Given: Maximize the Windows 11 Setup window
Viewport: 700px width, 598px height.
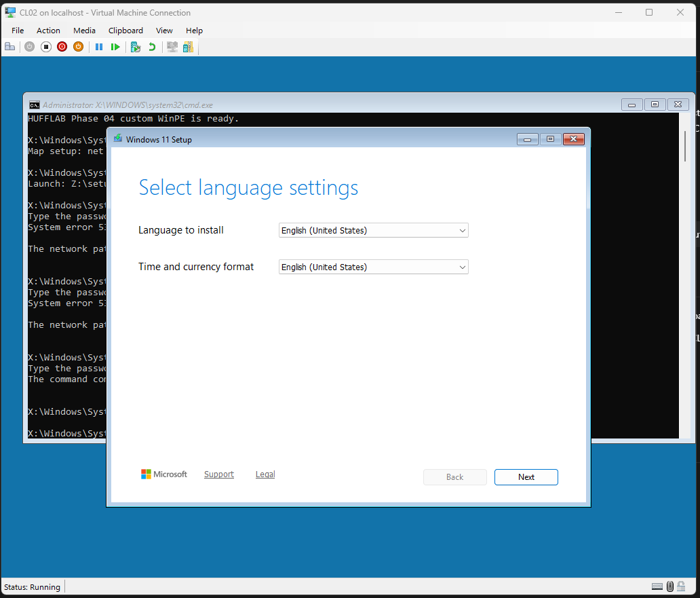Looking at the screenshot, I should 551,139.
